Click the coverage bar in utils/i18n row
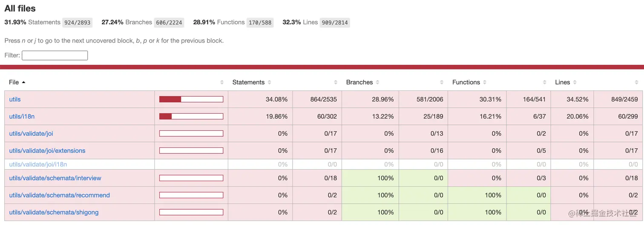 pyautogui.click(x=191, y=116)
